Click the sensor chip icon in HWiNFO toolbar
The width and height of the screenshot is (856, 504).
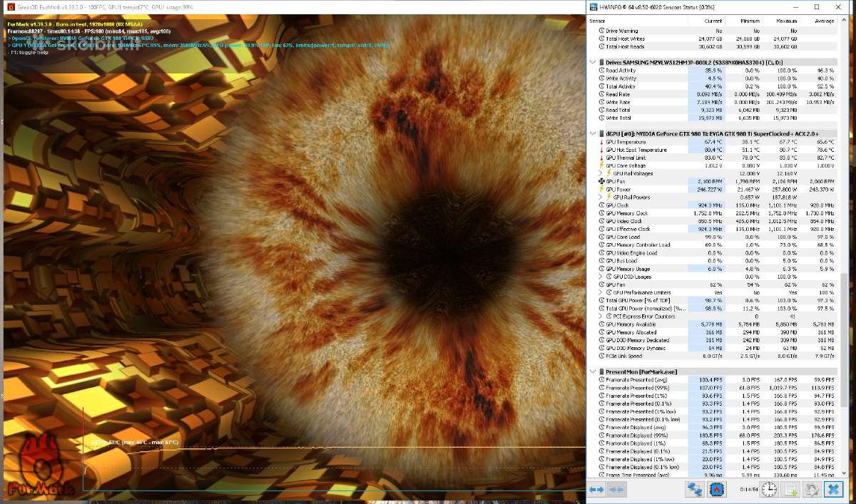pos(717,490)
